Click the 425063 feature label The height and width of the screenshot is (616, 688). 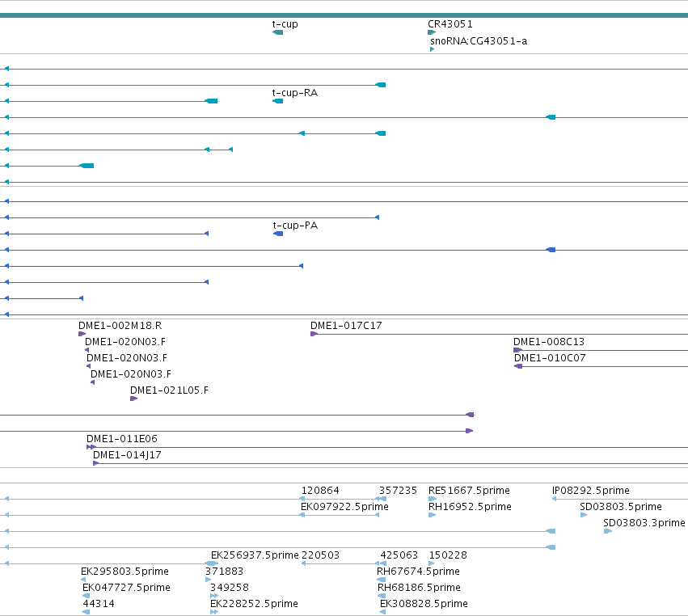coord(399,555)
